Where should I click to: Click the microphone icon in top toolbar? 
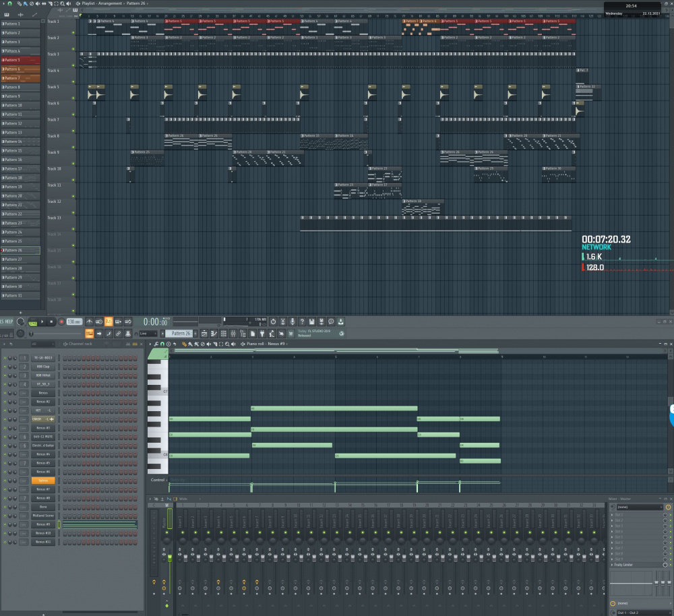[x=292, y=321]
